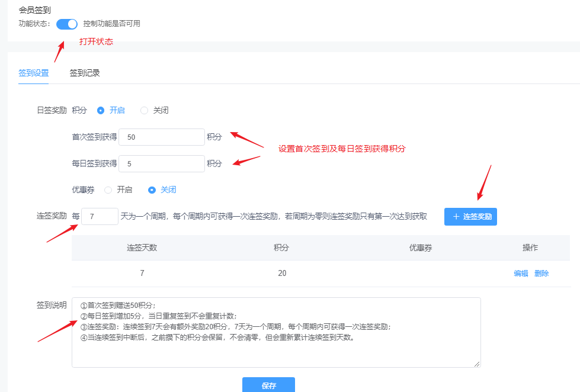Click the 首次签到获得 points input field

[161, 137]
